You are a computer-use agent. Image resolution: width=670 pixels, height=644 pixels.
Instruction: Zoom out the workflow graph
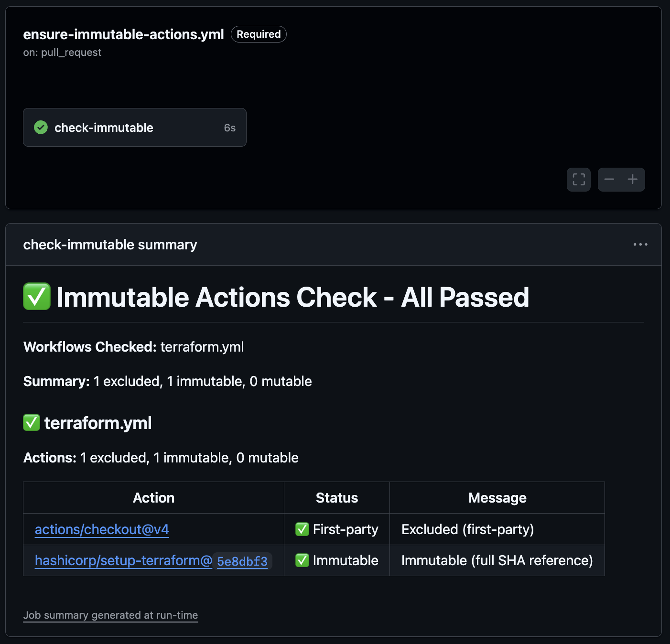click(x=609, y=180)
